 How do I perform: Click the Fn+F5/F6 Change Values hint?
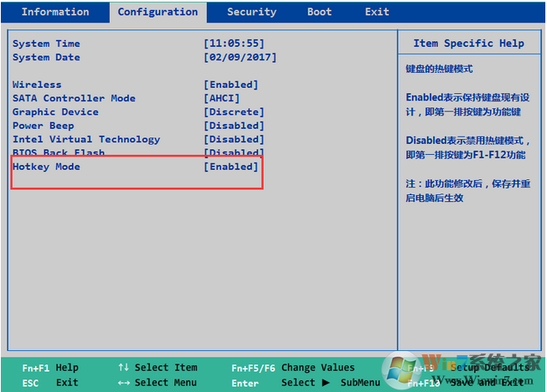coord(293,368)
